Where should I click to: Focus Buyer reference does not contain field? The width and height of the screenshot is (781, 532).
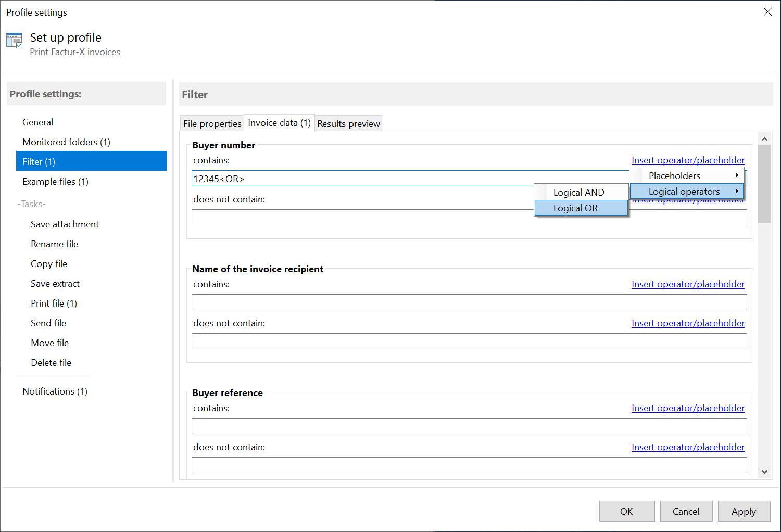tap(469, 465)
